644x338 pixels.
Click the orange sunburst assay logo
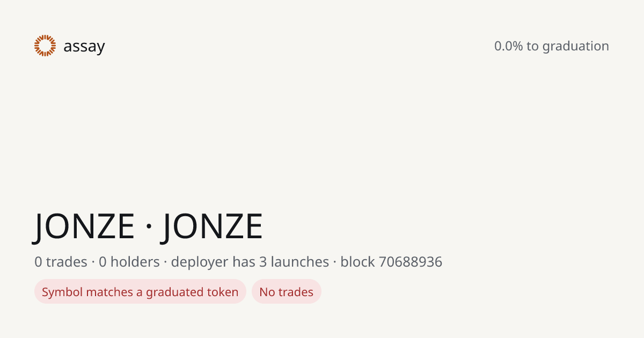coord(45,46)
